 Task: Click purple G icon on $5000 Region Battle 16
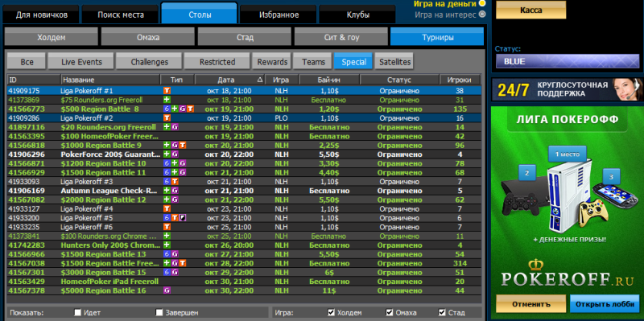pyautogui.click(x=167, y=290)
